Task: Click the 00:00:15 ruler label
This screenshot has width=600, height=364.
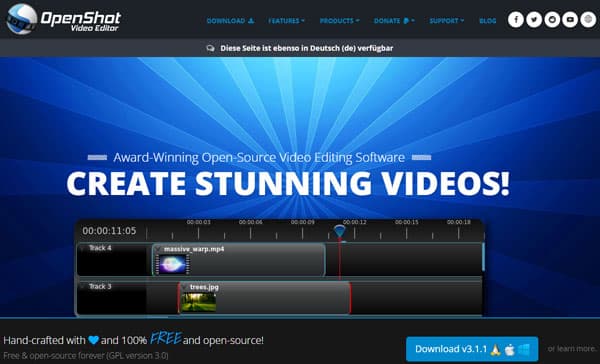Action: 407,222
